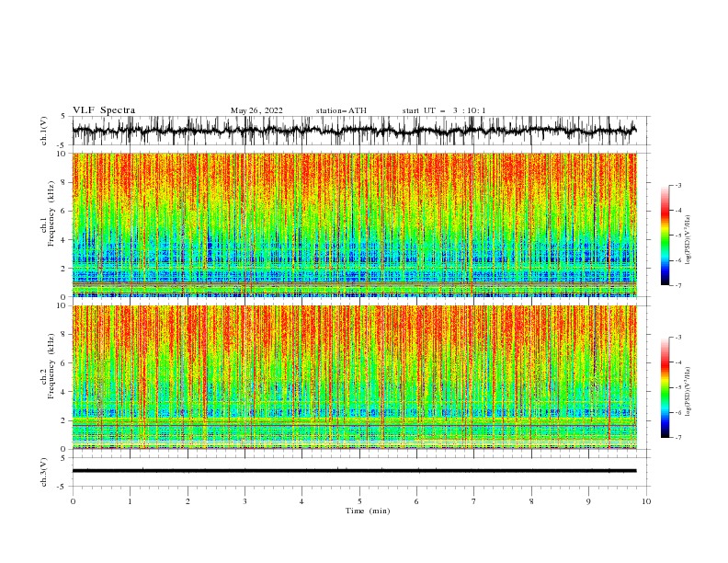
Task: Click the 'Time (min)' axis label
Action: pyautogui.click(x=368, y=511)
